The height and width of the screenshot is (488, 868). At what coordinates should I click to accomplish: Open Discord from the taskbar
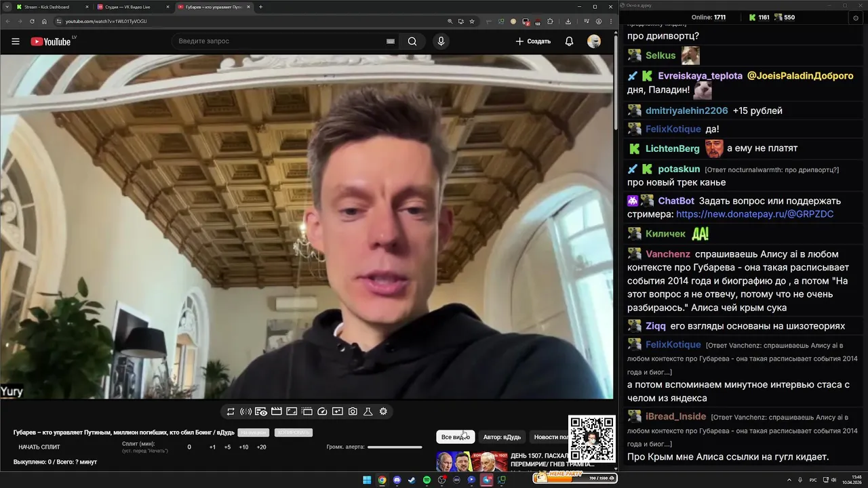click(397, 480)
